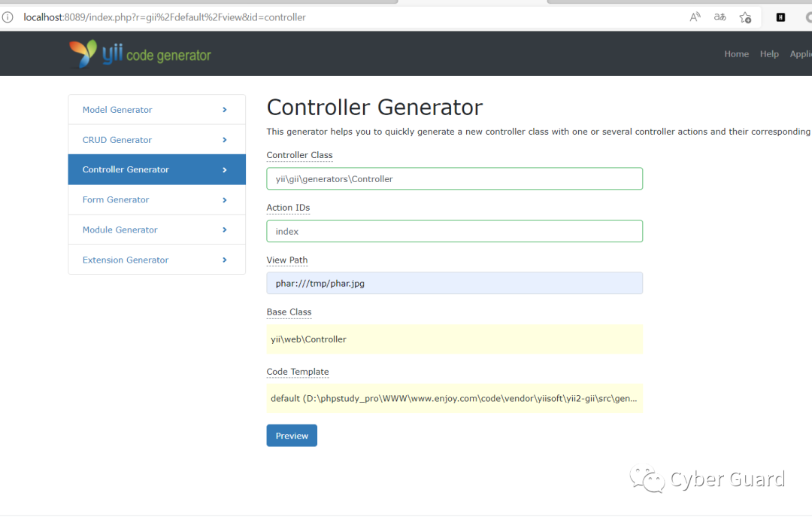Click the black H extension icon
Screen dimensions: 812x517
(780, 17)
